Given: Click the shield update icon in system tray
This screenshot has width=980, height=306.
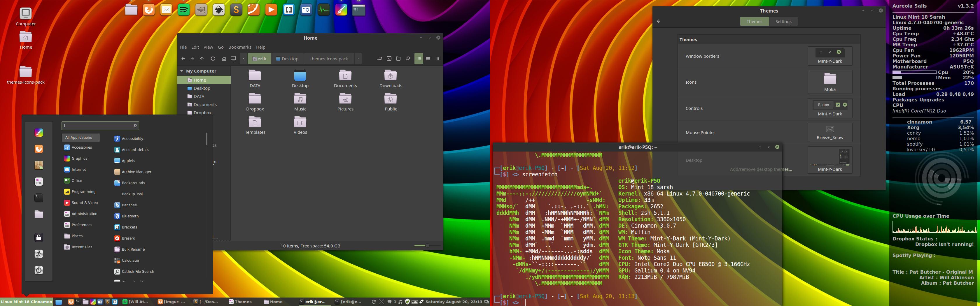Looking at the screenshot, I should tap(407, 302).
